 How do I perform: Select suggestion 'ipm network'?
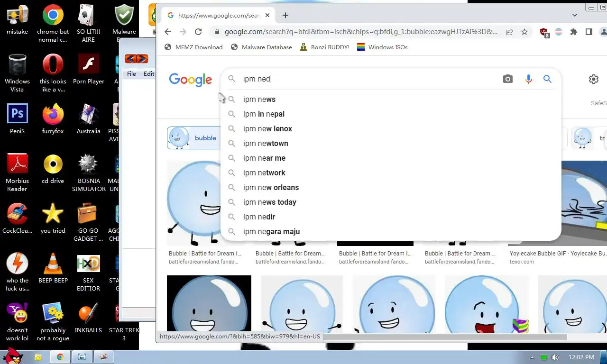[x=391, y=173]
